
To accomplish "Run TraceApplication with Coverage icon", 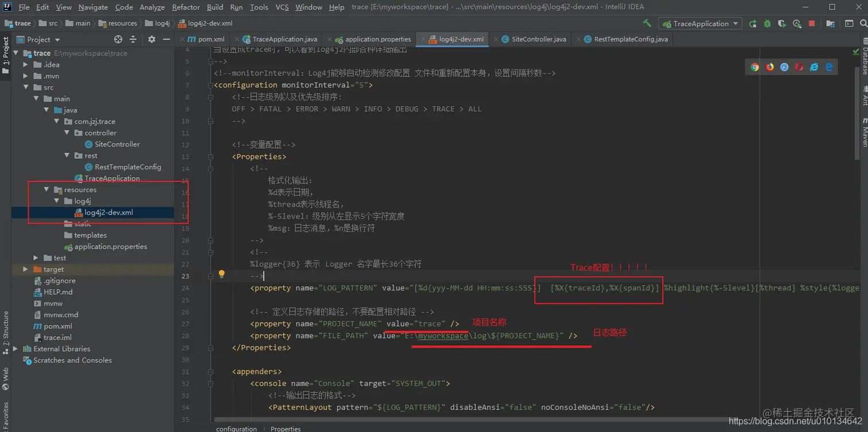I will pos(782,24).
